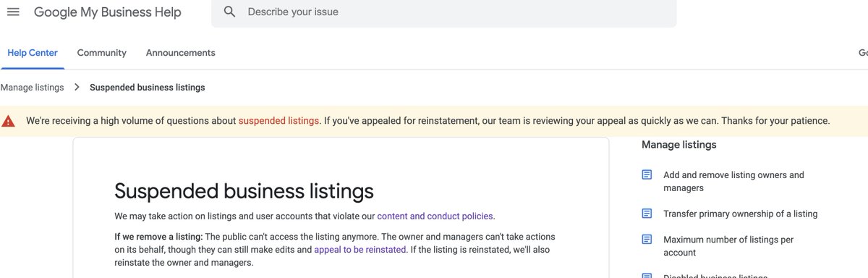This screenshot has height=278, width=868.
Task: Open the Announcements tab
Action: click(181, 53)
